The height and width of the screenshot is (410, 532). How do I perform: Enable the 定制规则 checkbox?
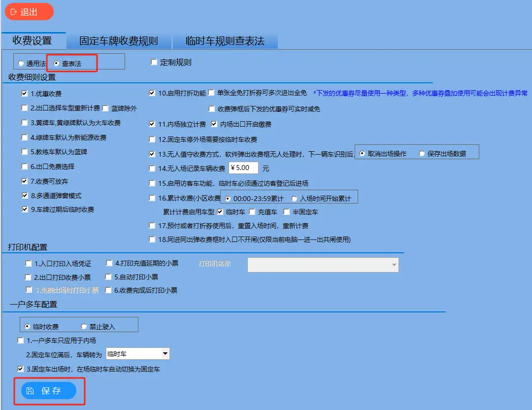point(154,62)
